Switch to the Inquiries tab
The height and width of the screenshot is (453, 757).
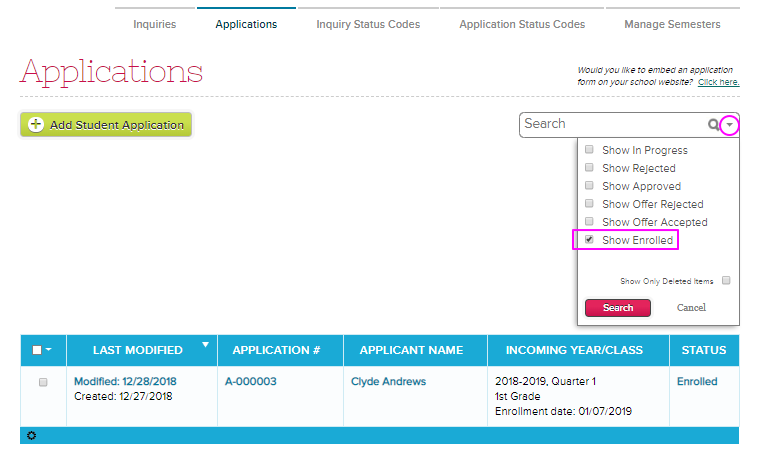pos(154,24)
